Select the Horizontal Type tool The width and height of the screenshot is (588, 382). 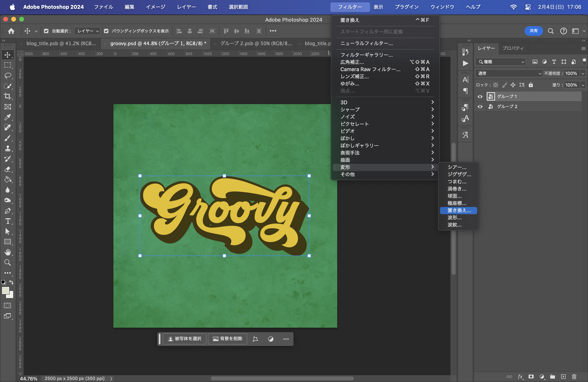click(x=8, y=221)
